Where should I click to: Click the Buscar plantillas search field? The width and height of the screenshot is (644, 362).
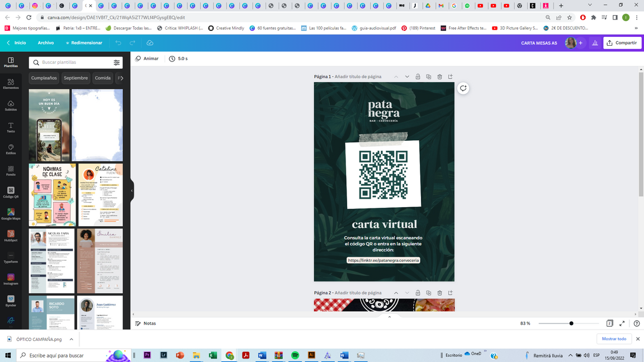click(x=75, y=63)
